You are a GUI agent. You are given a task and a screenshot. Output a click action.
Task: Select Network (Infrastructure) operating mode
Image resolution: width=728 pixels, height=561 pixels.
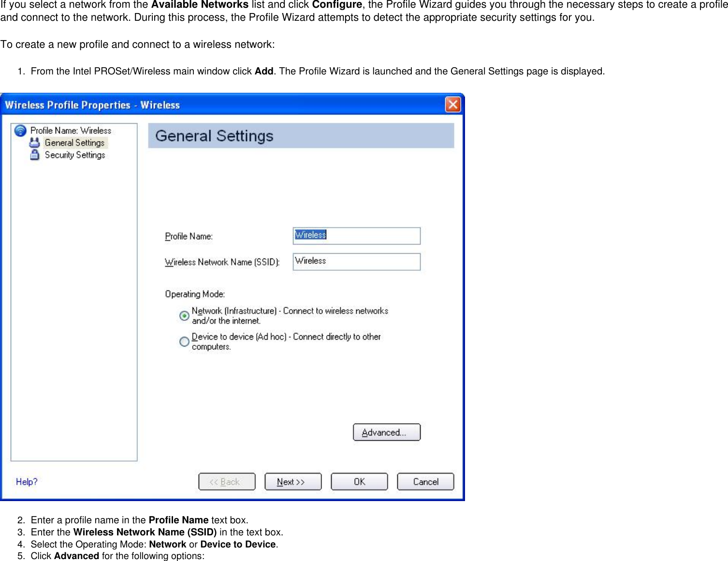click(184, 316)
